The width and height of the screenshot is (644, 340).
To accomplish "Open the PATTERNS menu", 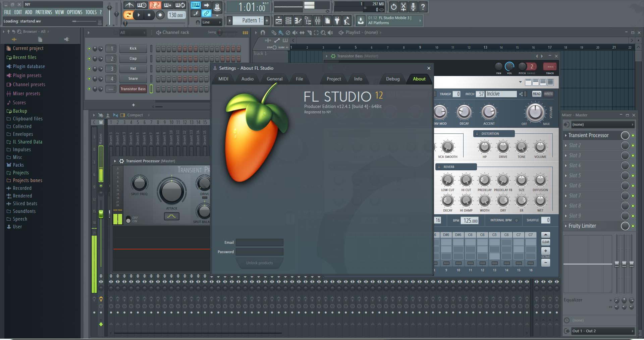I will [44, 12].
